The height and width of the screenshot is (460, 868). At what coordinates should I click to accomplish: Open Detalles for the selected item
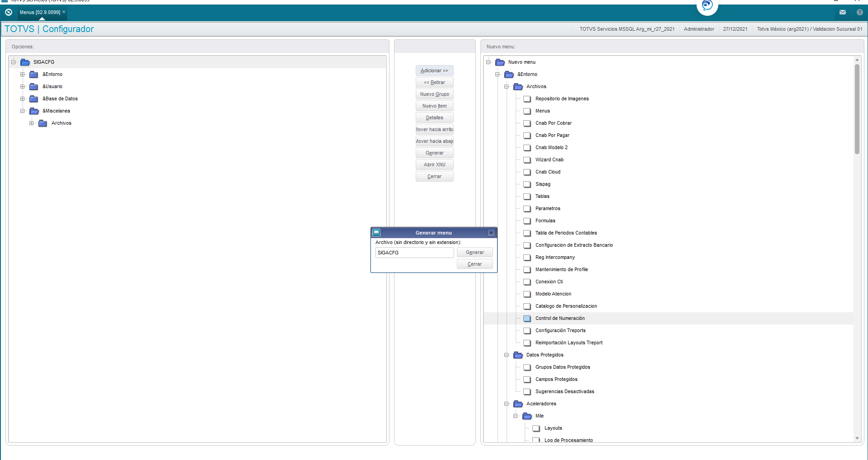click(x=434, y=117)
